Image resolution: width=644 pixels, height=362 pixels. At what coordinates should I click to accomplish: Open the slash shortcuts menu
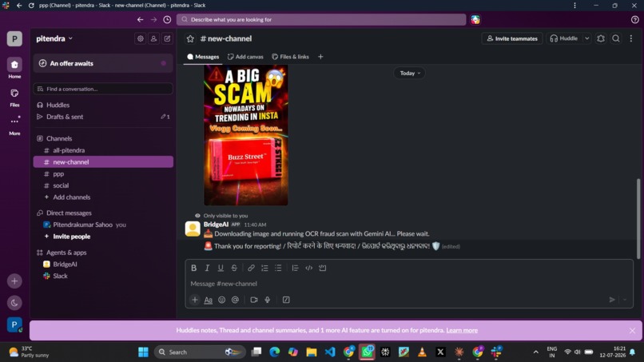pos(286,300)
